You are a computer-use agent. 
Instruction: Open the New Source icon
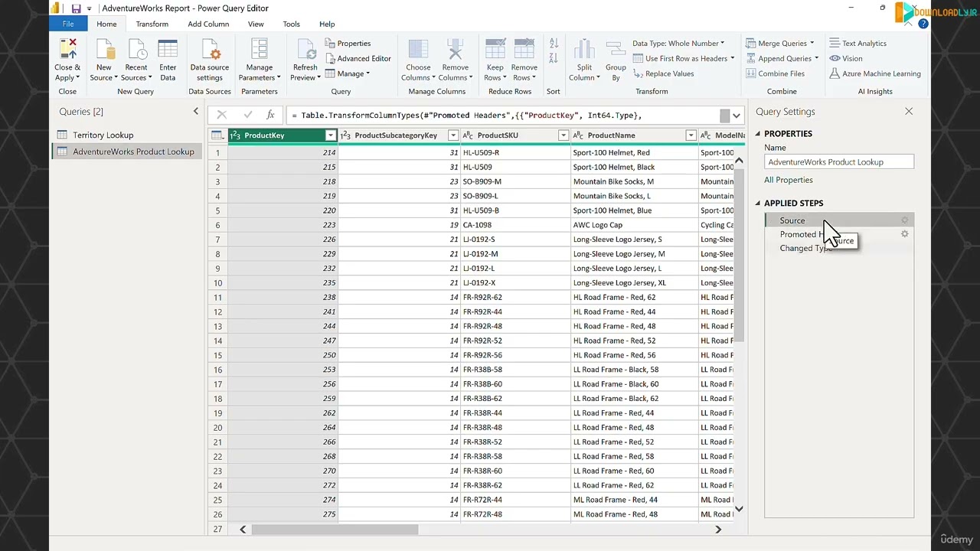point(104,50)
